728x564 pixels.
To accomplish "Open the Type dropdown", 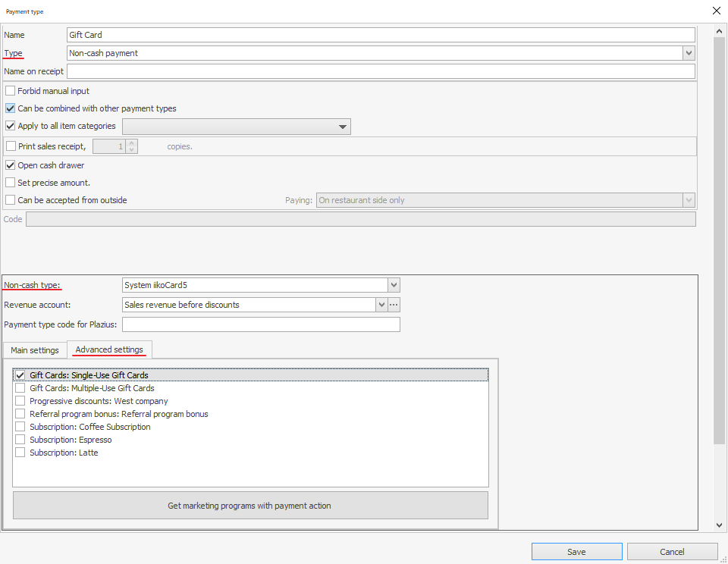I will click(689, 53).
